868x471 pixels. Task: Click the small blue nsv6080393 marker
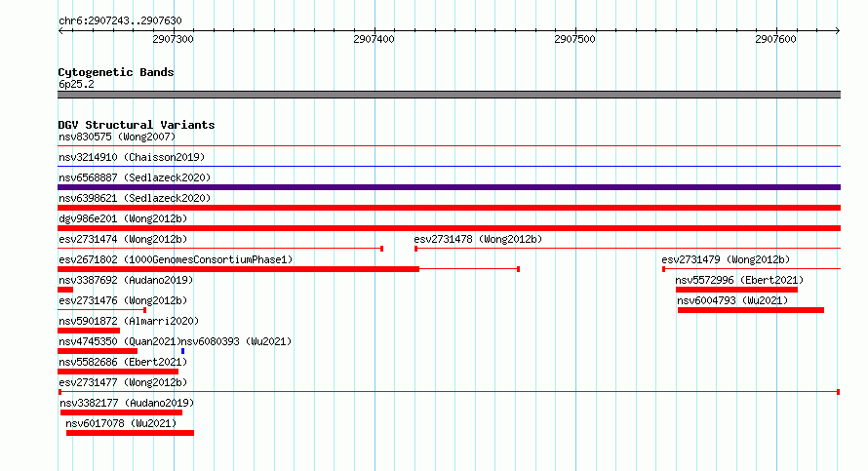[x=182, y=351]
